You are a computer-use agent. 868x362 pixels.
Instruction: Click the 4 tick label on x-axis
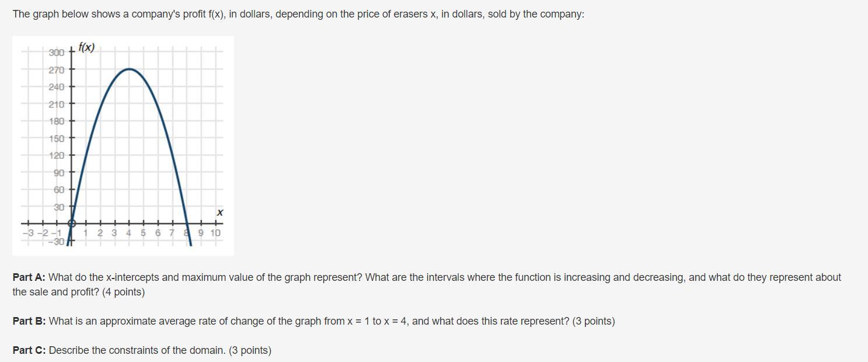coord(128,233)
